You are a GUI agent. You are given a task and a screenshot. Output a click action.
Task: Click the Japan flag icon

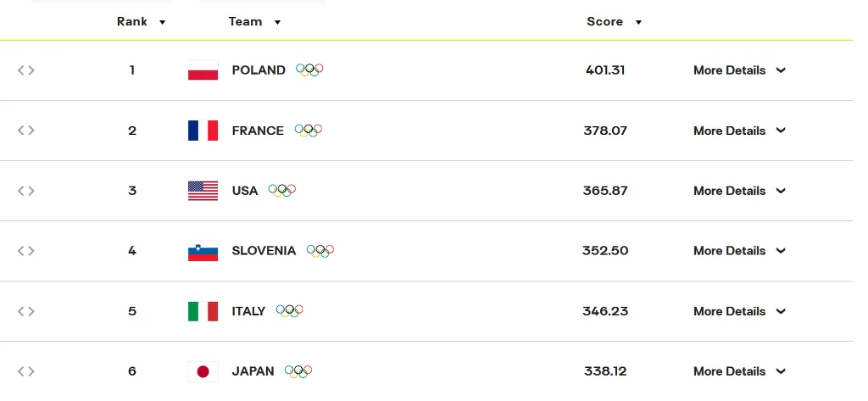pos(203,371)
